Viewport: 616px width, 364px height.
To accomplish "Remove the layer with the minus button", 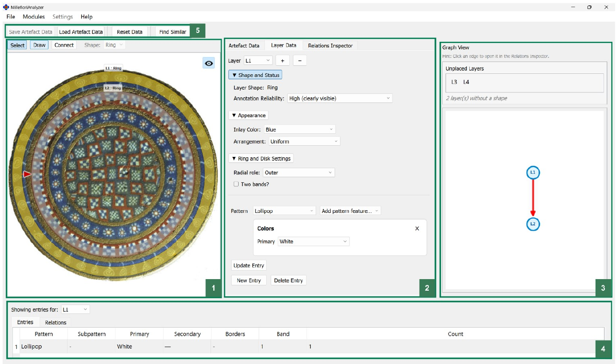I will tap(300, 61).
